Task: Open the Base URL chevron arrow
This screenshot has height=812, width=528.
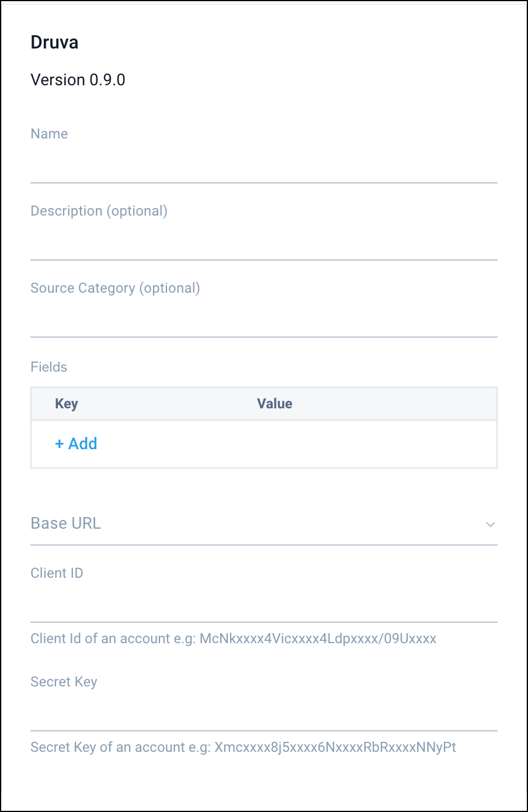Action: coord(491,524)
